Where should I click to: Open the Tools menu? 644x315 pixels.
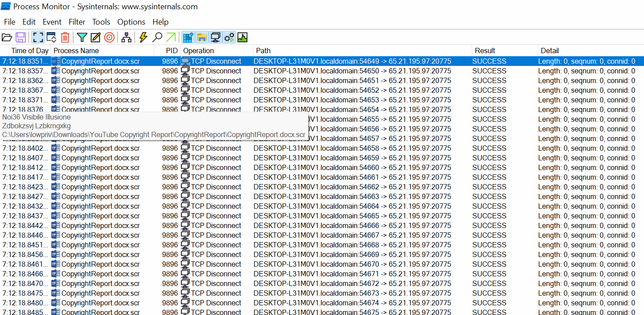point(101,22)
